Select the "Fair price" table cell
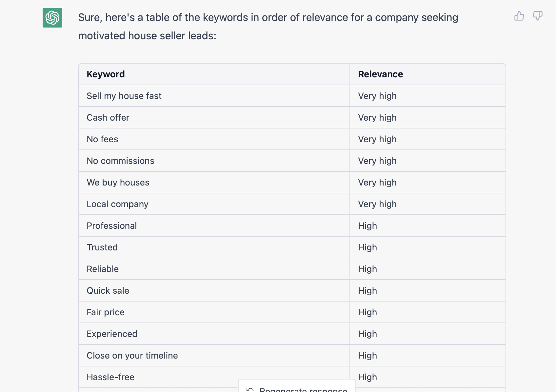556x392 pixels. click(106, 312)
